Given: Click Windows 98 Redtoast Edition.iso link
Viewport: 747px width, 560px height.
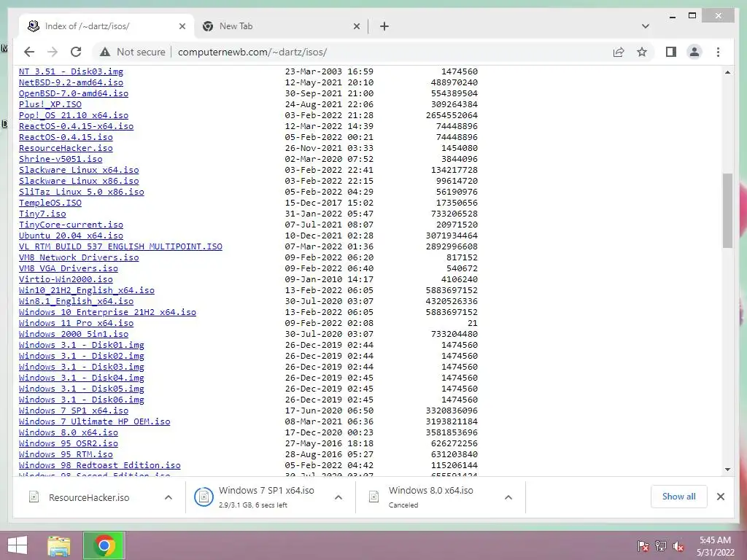Looking at the screenshot, I should coord(99,466).
